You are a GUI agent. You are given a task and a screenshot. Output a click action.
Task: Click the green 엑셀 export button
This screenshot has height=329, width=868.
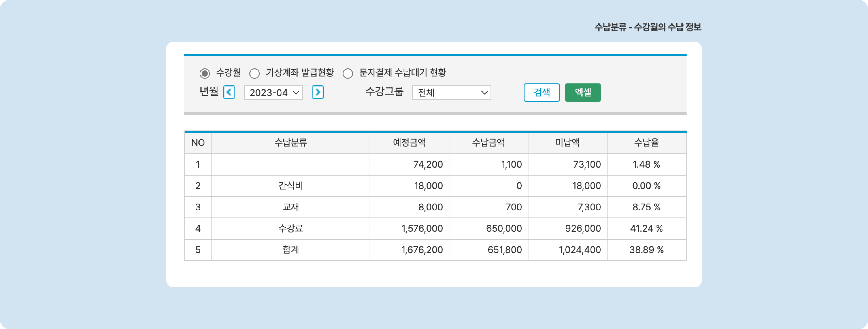[x=583, y=92]
